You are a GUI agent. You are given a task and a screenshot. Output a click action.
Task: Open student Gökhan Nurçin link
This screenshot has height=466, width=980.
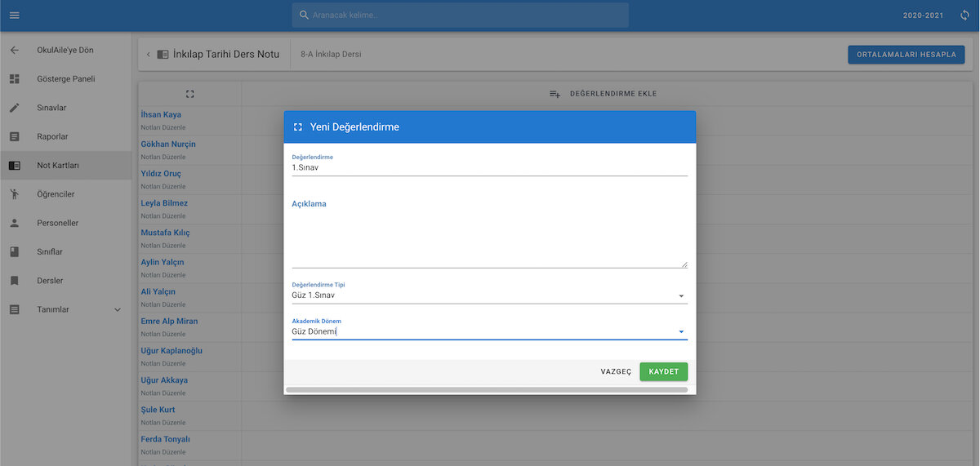tap(168, 144)
